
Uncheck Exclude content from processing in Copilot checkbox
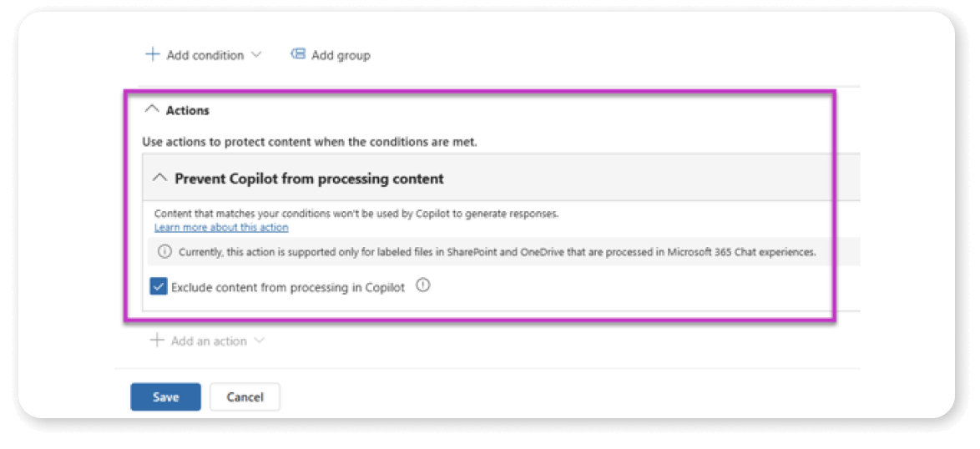[158, 287]
